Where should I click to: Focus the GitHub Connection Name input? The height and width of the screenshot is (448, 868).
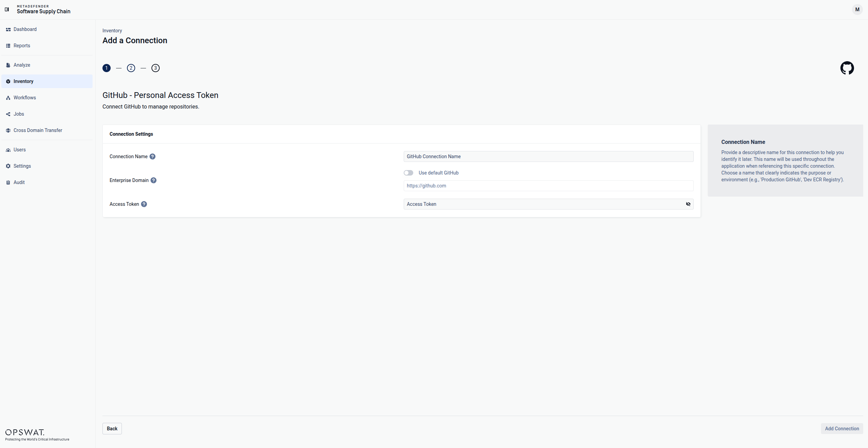click(x=548, y=156)
